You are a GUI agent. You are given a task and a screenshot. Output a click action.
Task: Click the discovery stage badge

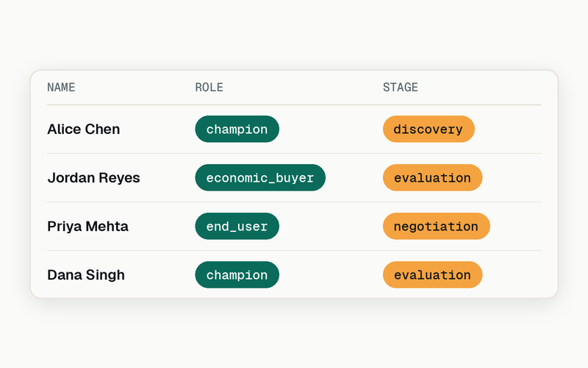(429, 130)
